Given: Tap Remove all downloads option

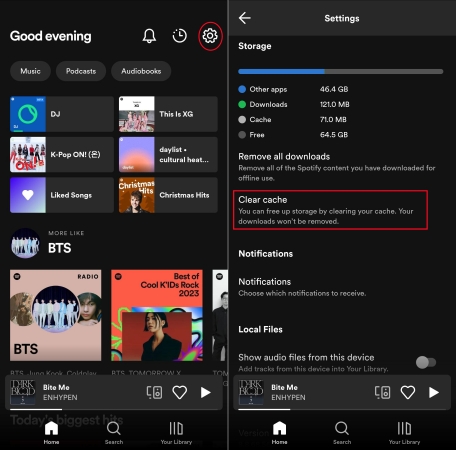Looking at the screenshot, I should coord(337,167).
